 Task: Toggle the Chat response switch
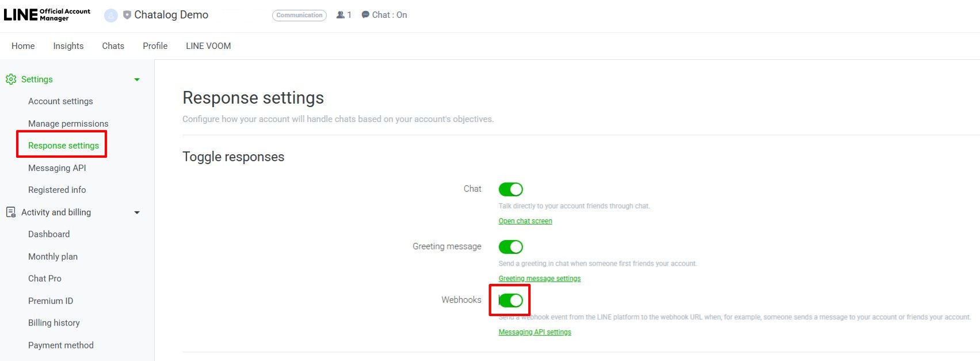pyautogui.click(x=510, y=189)
